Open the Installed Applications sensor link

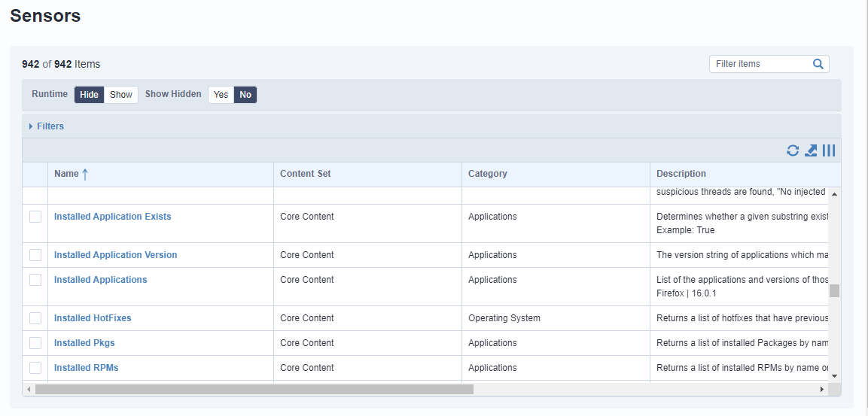tap(100, 280)
